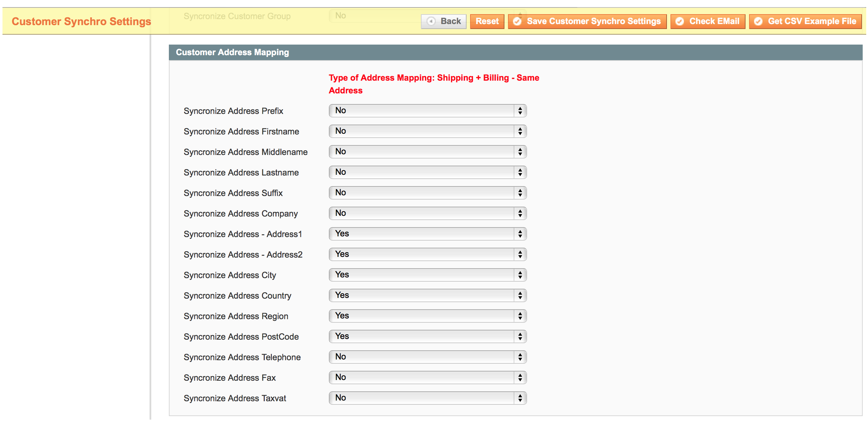Click the Syncronize Address Country label
This screenshot has height=426, width=868.
[x=238, y=296]
